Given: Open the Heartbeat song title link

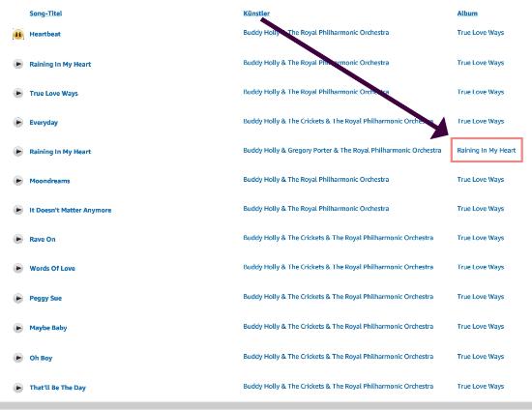Looking at the screenshot, I should pos(45,34).
